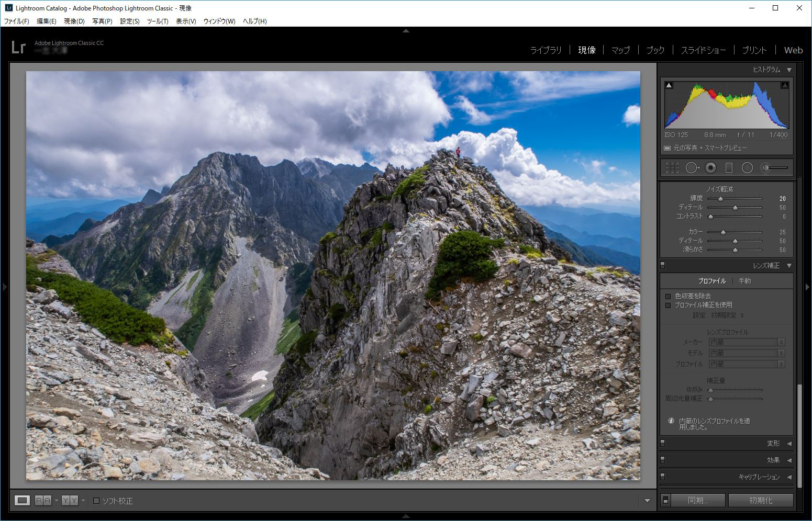Screen dimensions: 812x521
Task: Switch to the プリント module
Action: pos(754,50)
